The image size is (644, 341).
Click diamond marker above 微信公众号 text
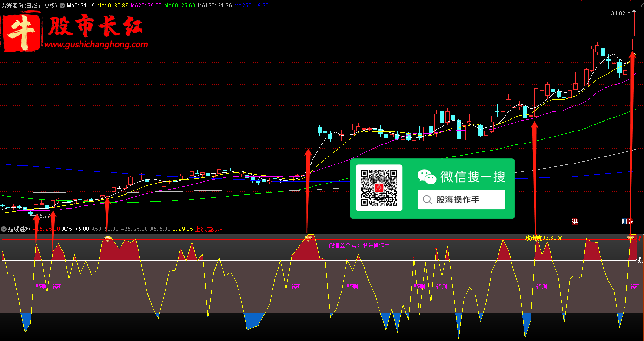(308, 238)
